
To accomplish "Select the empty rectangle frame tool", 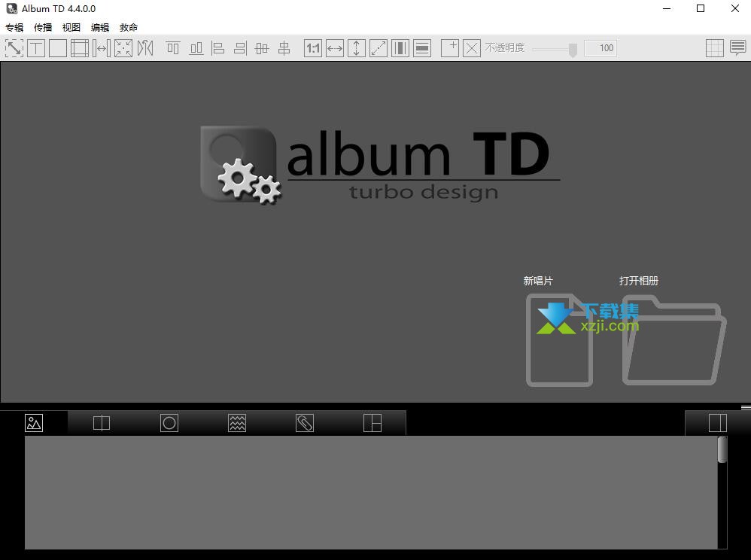I will click(x=57, y=48).
